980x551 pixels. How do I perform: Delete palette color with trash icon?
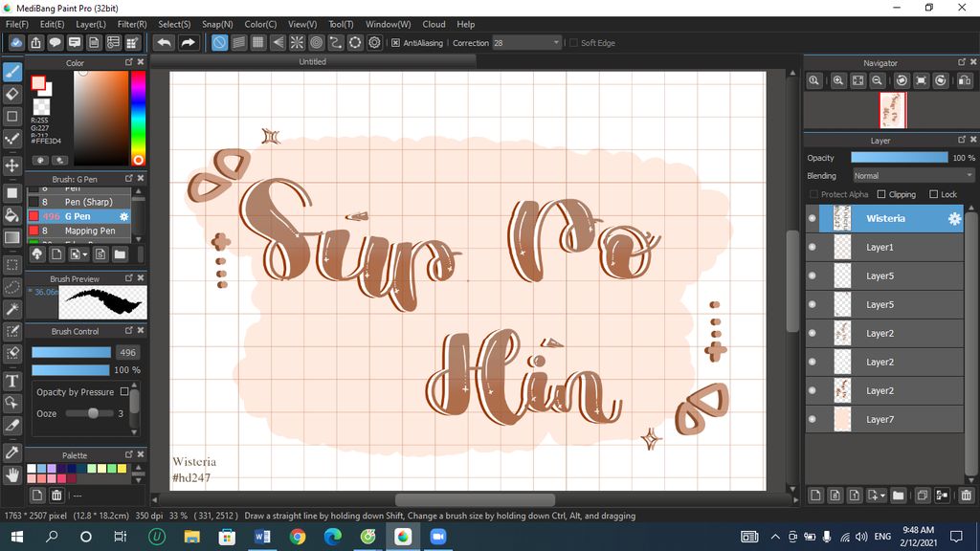(x=56, y=496)
